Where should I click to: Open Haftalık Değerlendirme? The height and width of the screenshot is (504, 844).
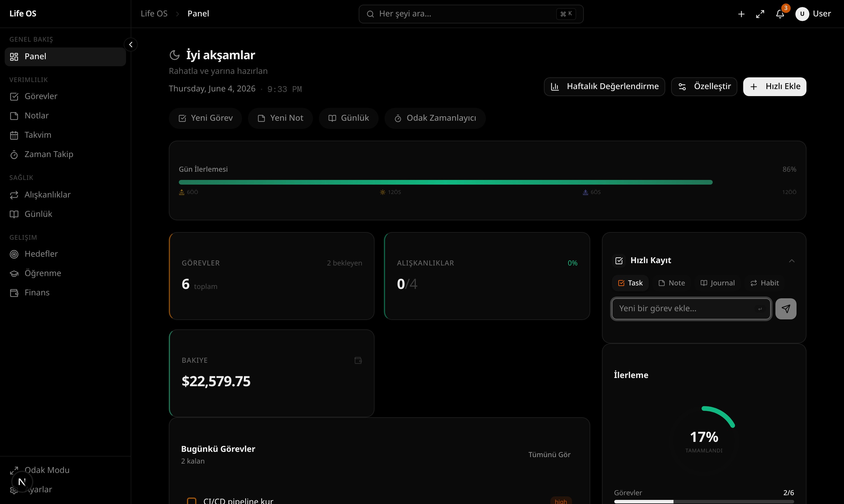click(604, 87)
